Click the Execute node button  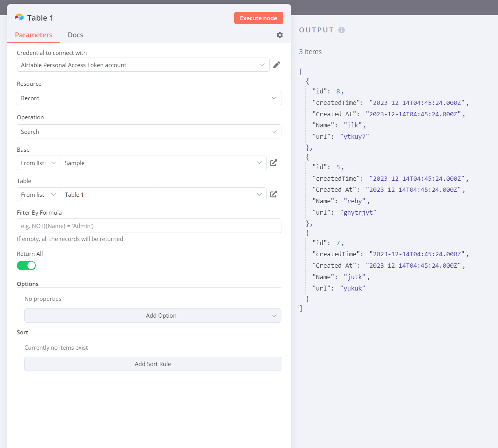259,18
